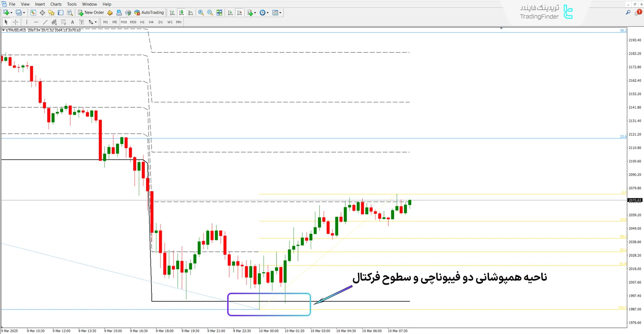This screenshot has width=644, height=334.
Task: Open the Market Watch panel
Action: coord(33,12)
